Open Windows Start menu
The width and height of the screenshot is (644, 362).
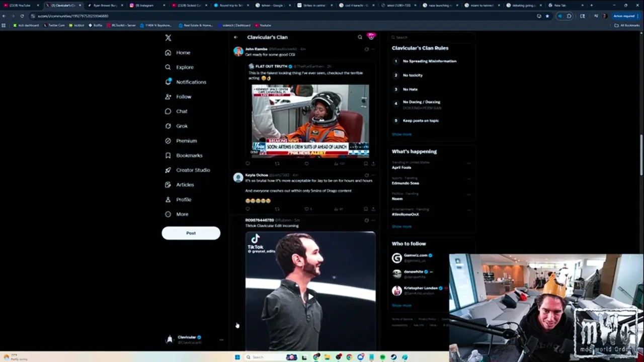pyautogui.click(x=237, y=357)
